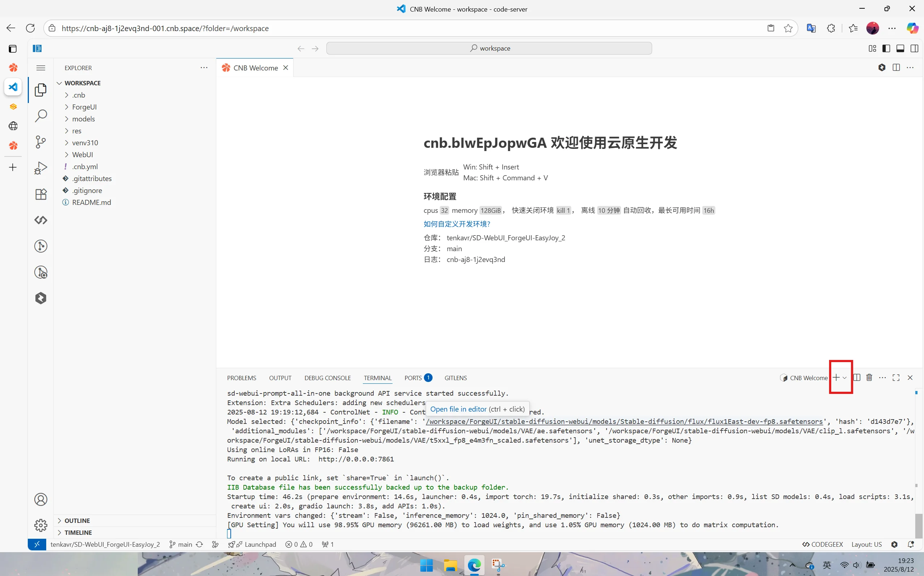
Task: Open the Accounts icon in activity bar
Action: pyautogui.click(x=41, y=499)
